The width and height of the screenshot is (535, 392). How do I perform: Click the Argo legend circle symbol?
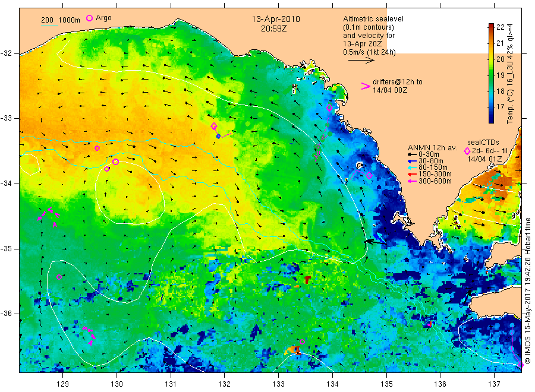pyautogui.click(x=89, y=18)
